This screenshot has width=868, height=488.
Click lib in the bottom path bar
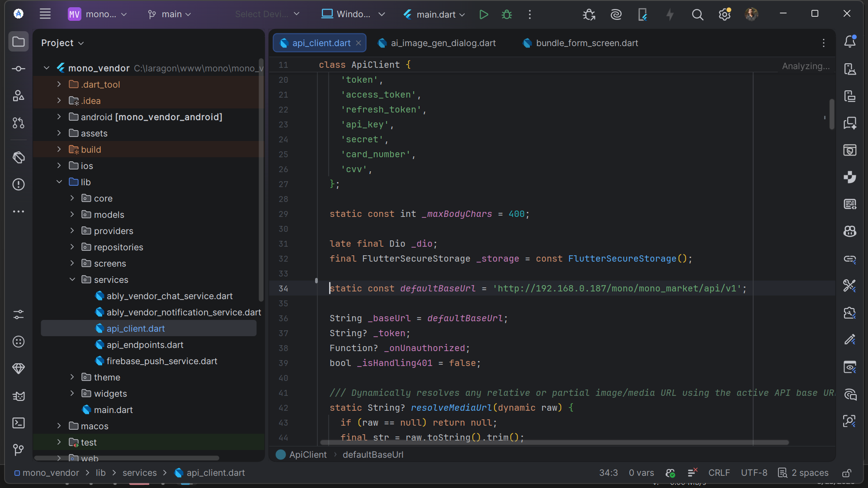101,473
